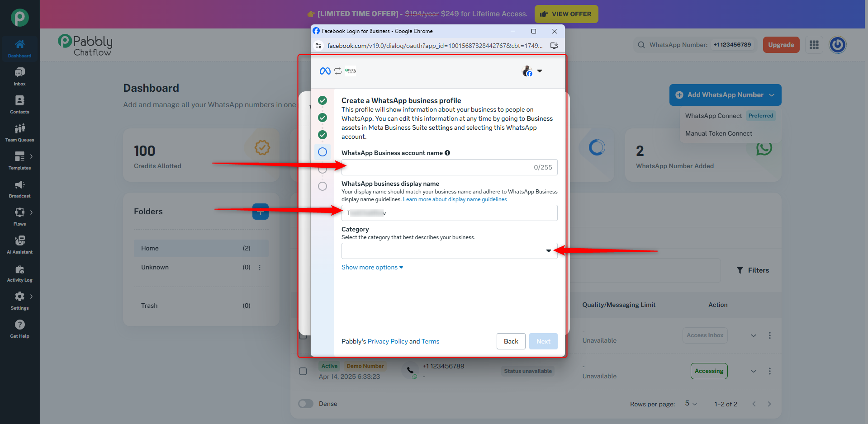
Task: Expand the Access Inbox row chevron
Action: coord(754,335)
